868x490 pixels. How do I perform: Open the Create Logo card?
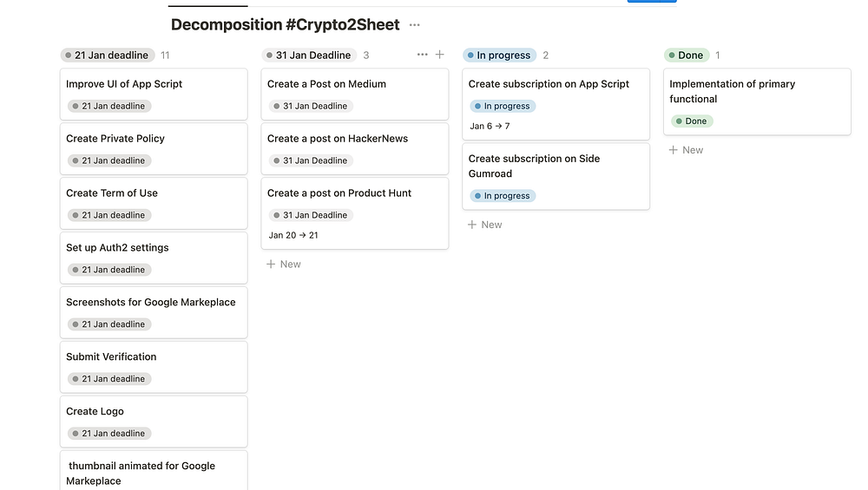95,412
